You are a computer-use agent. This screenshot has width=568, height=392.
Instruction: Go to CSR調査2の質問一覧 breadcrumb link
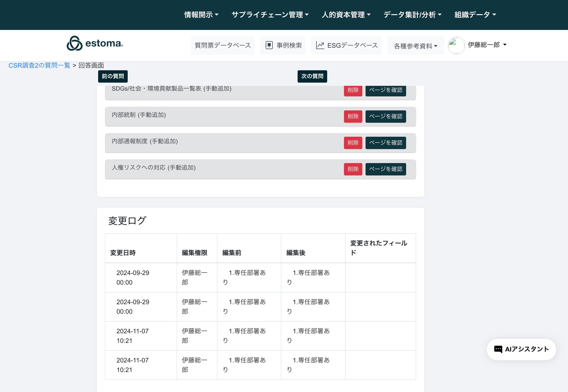point(39,65)
